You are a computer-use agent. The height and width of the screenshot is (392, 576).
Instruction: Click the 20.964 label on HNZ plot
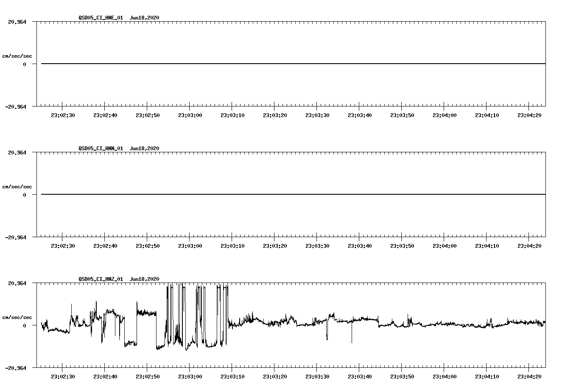pos(17,283)
